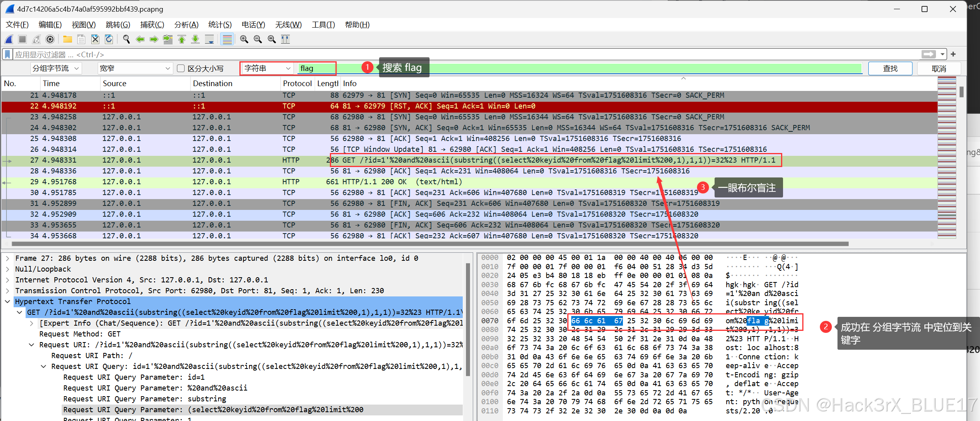
Task: Click the 取消 cancel button
Action: [939, 68]
